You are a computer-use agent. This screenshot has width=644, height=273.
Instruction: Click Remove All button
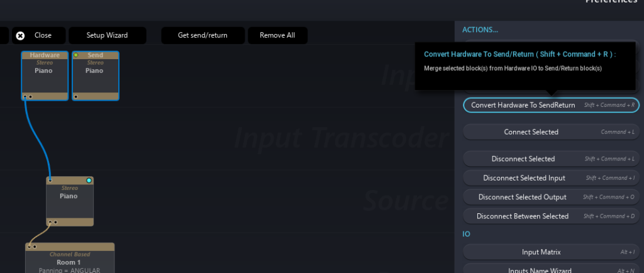pos(277,36)
